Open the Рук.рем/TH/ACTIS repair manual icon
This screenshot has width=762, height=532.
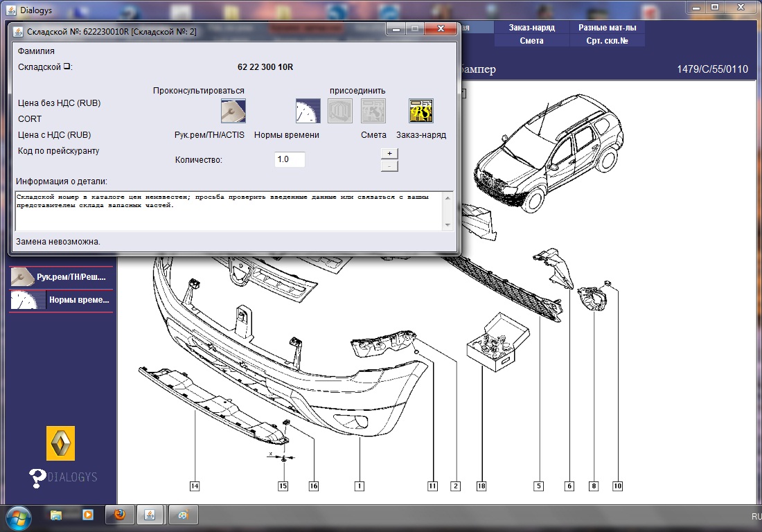[233, 111]
